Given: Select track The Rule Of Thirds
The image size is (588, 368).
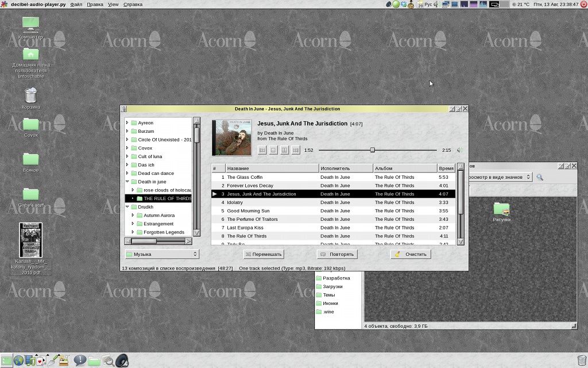Looking at the screenshot, I should click(x=334, y=236).
